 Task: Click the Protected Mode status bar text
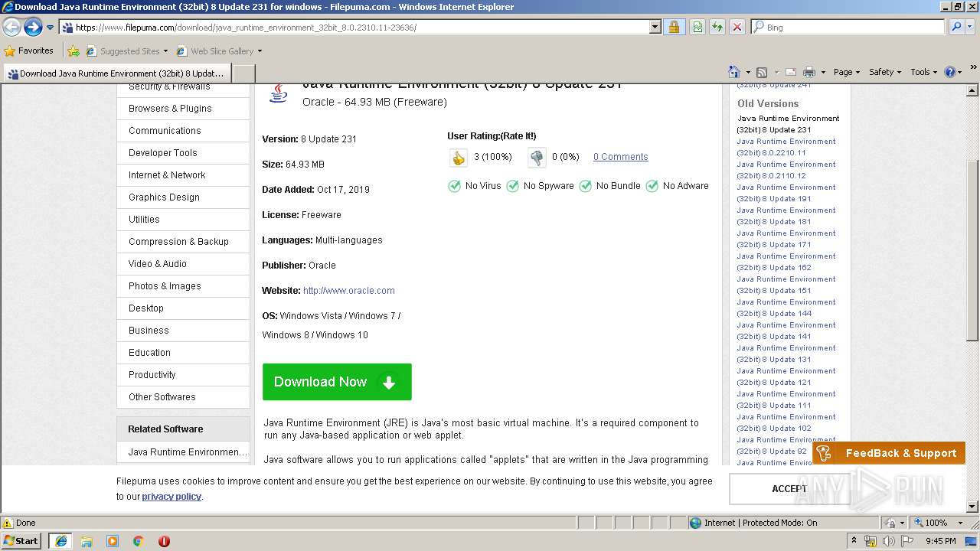click(760, 523)
